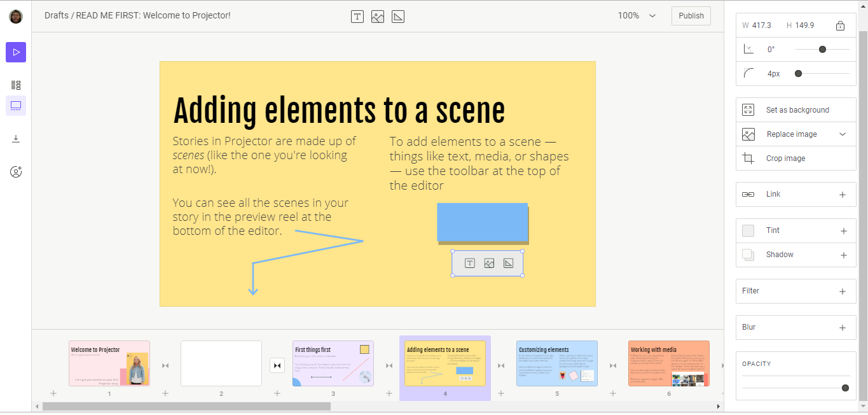This screenshot has width=868, height=415.
Task: Open the add collaborator icon
Action: tap(16, 172)
